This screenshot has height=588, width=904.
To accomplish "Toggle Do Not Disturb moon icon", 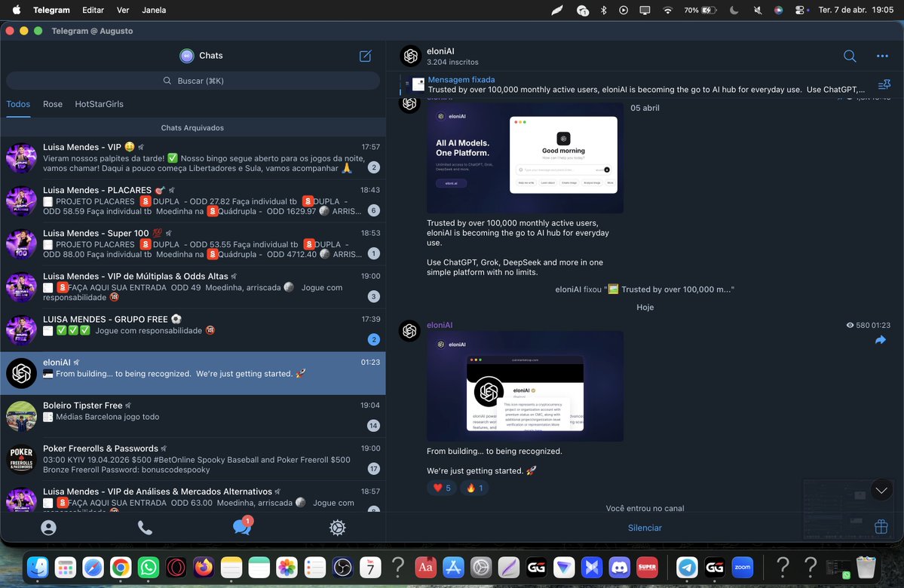I will click(x=734, y=10).
